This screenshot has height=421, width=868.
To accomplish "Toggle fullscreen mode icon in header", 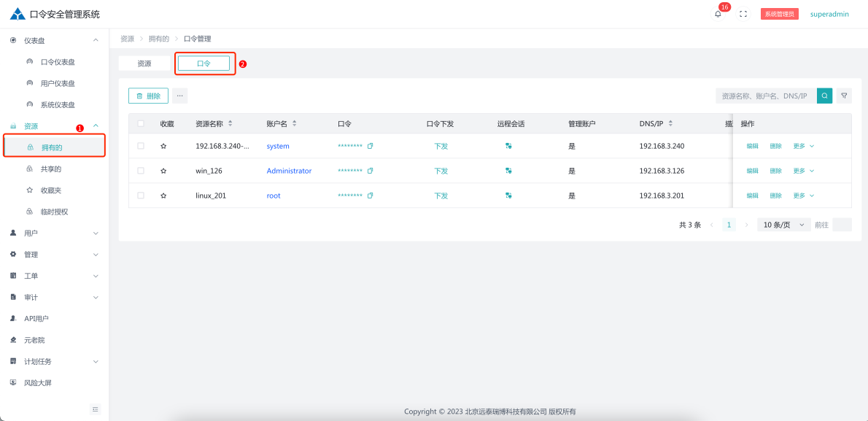I will [x=743, y=14].
